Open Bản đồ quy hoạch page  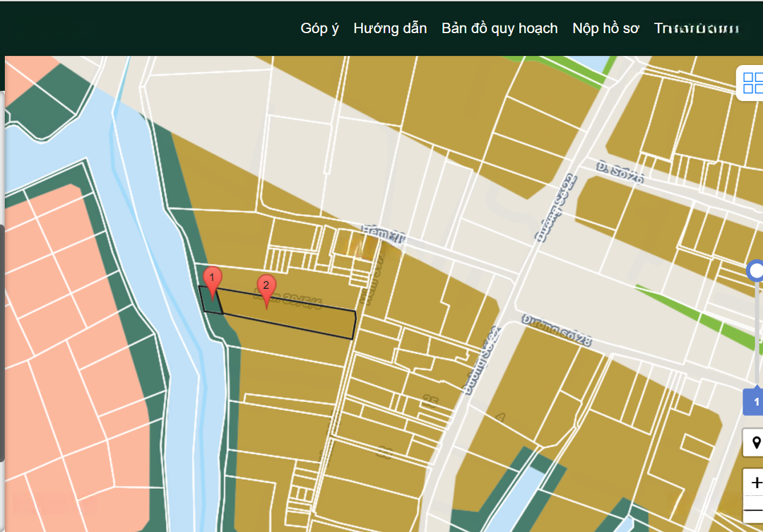coord(499,28)
